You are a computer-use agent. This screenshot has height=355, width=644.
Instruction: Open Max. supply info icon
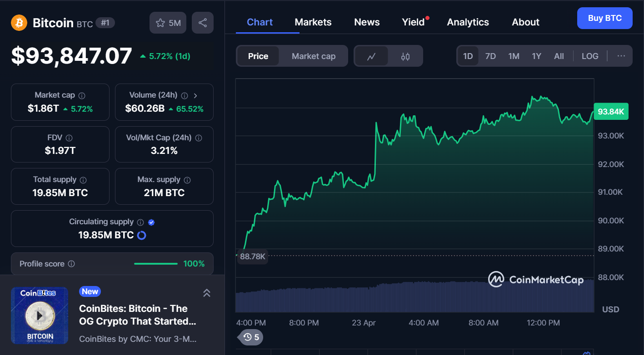[187, 180]
